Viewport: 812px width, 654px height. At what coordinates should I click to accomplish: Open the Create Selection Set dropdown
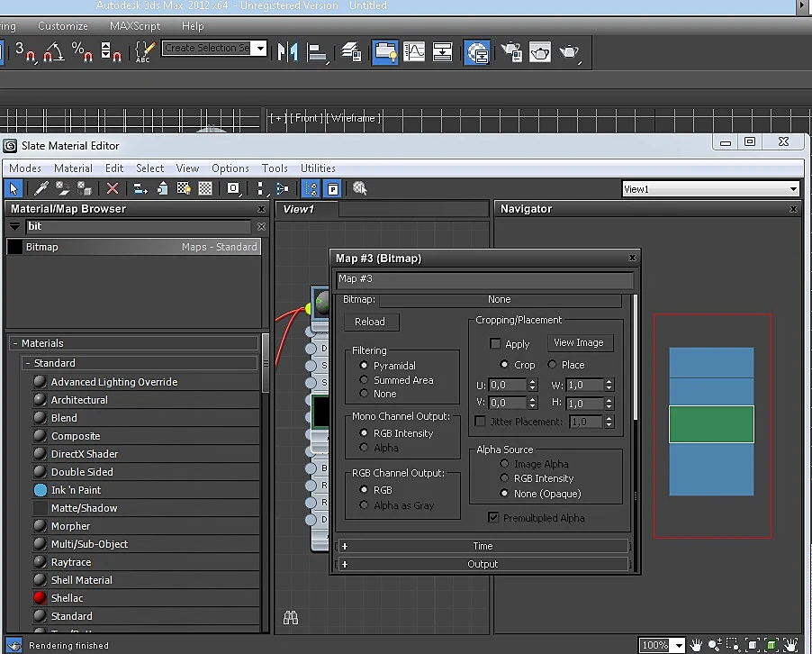tap(260, 49)
